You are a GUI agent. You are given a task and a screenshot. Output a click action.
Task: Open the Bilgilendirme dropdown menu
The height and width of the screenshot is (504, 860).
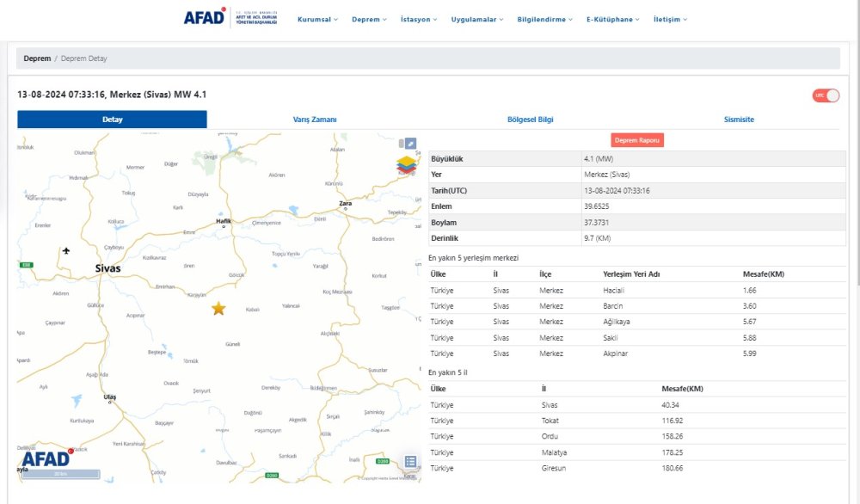pyautogui.click(x=544, y=19)
